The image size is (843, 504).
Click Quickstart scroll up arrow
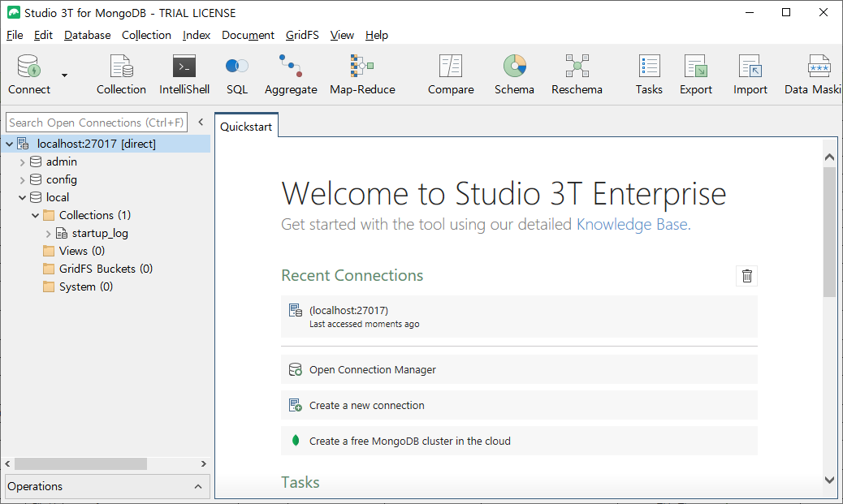pos(829,157)
